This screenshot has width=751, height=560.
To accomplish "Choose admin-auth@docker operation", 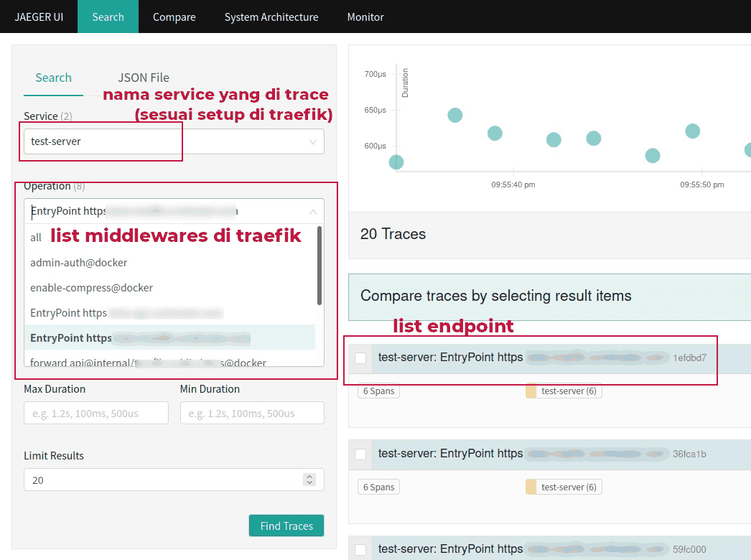I will click(79, 263).
